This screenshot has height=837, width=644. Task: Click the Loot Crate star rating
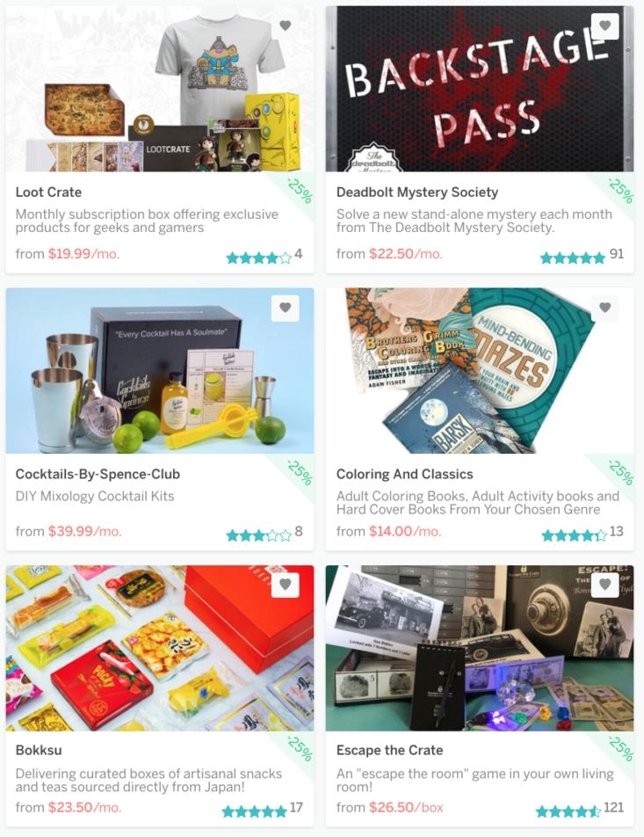259,258
